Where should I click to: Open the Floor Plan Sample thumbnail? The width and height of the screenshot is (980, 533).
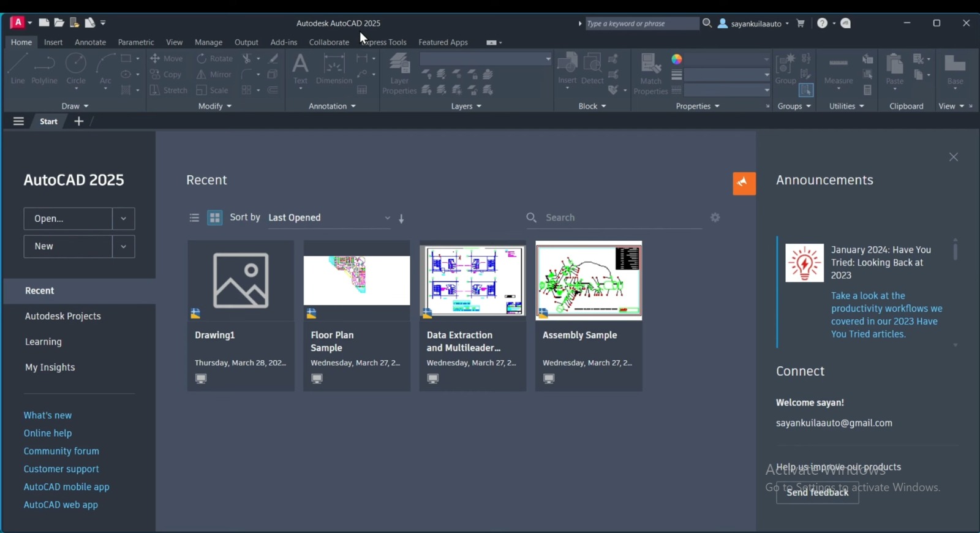356,281
